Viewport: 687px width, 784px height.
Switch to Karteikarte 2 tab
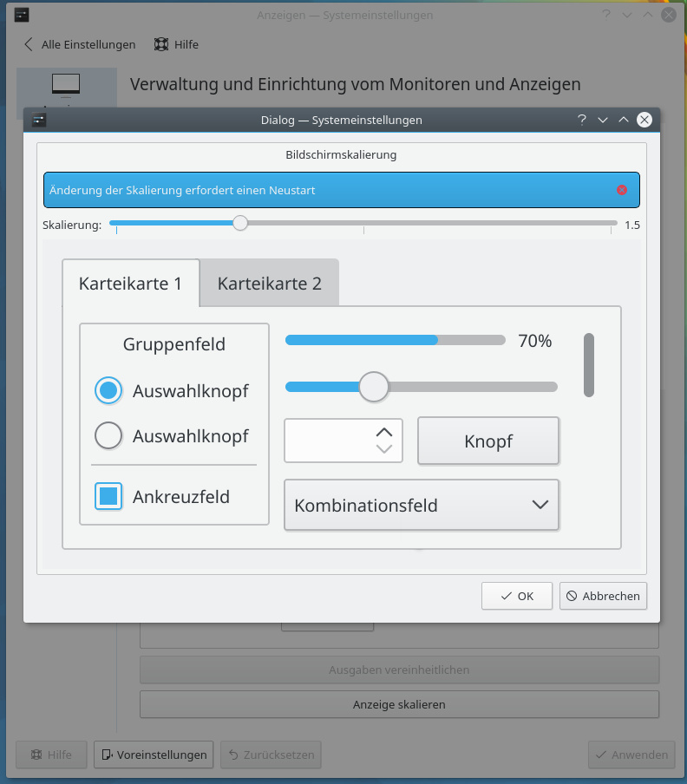[x=269, y=284]
